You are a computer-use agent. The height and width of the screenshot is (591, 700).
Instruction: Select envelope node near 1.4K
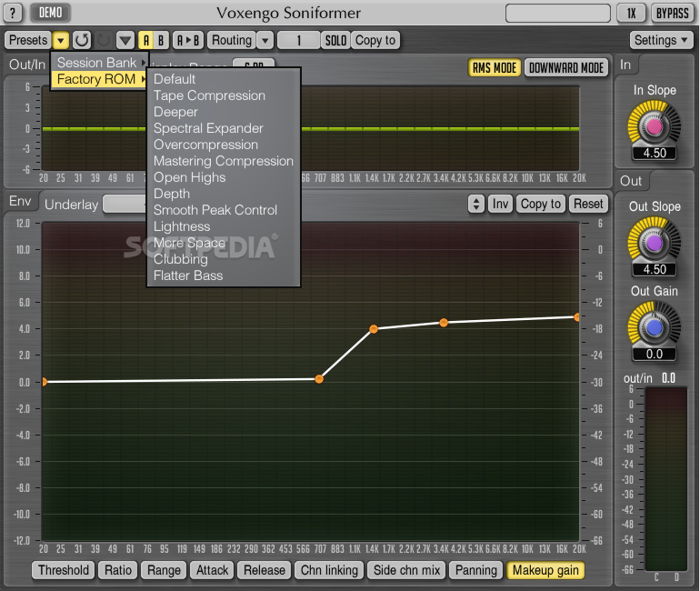click(374, 329)
